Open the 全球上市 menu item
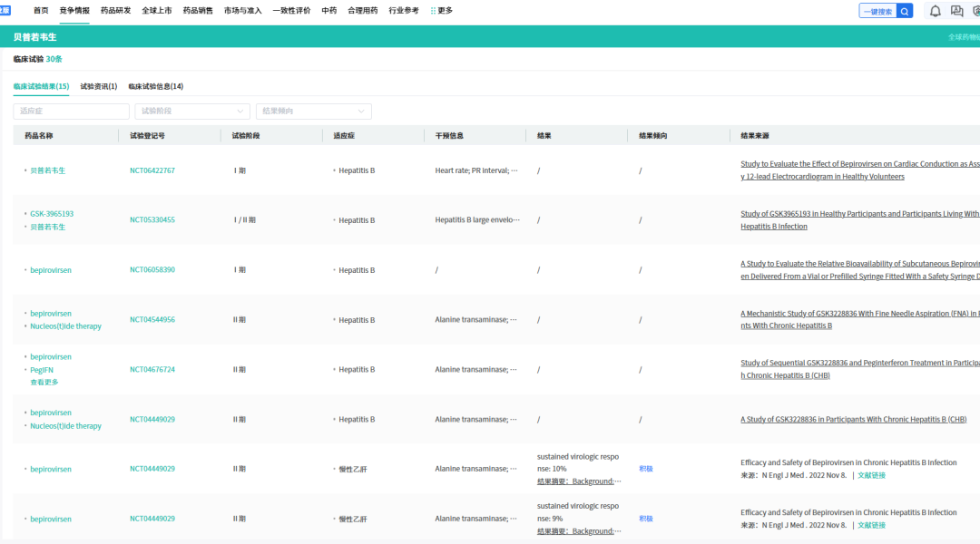Viewport: 980px width, 544px height. point(157,11)
